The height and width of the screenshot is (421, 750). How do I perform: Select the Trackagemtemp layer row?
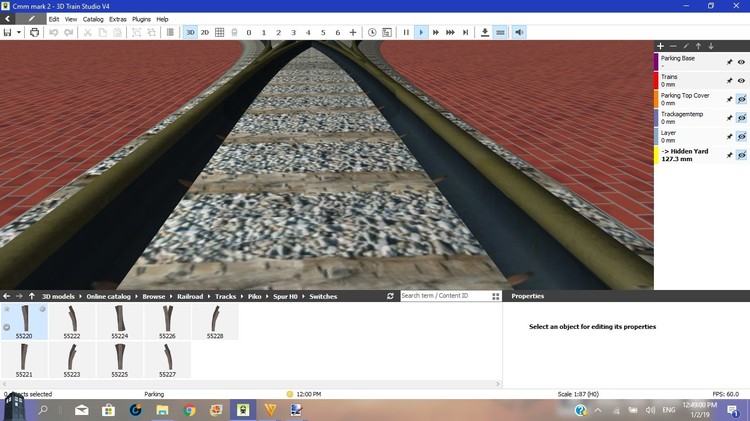pyautogui.click(x=702, y=118)
